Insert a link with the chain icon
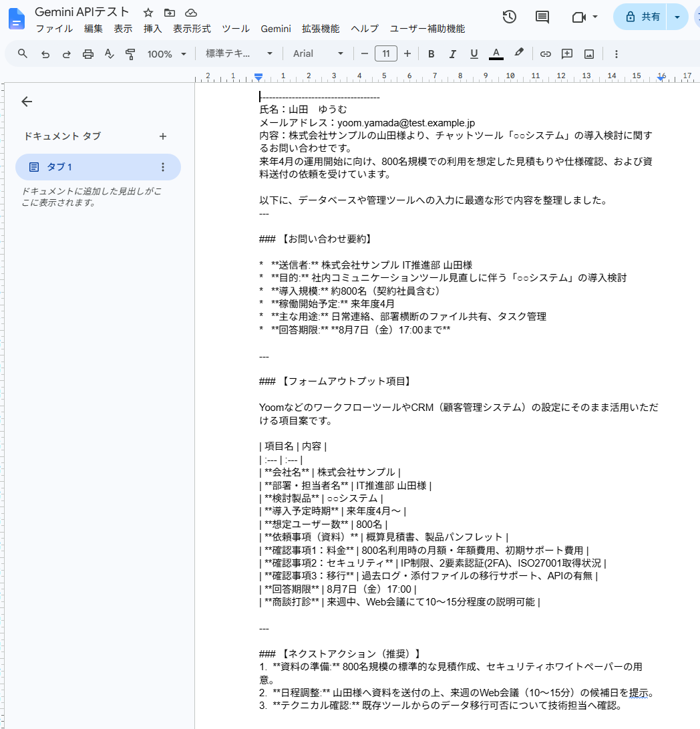 tap(545, 54)
